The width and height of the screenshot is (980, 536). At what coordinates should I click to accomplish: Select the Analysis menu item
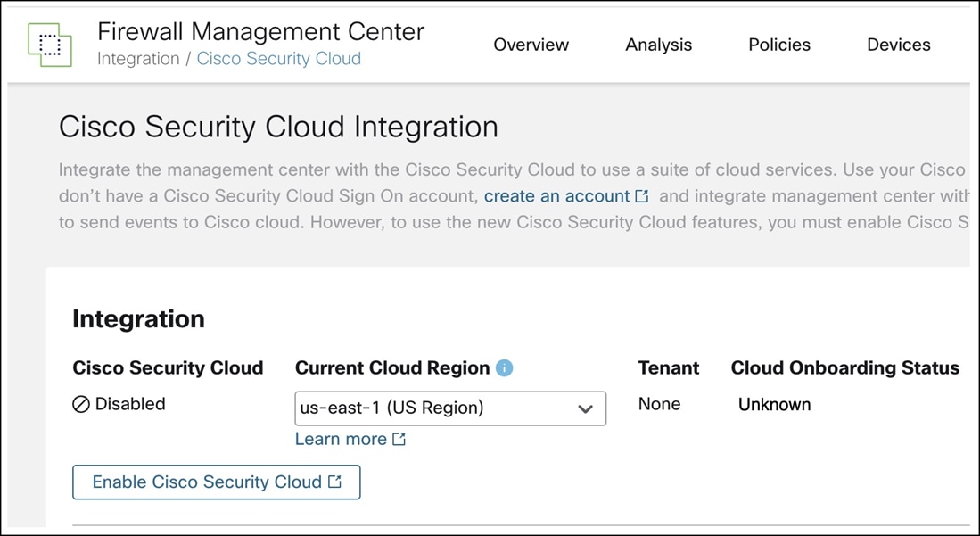(658, 45)
